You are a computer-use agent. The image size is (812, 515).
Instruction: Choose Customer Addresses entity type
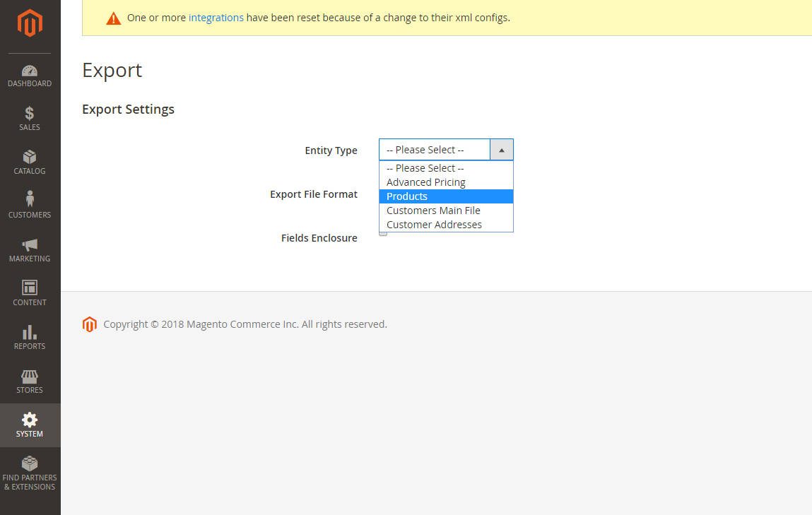pyautogui.click(x=446, y=225)
